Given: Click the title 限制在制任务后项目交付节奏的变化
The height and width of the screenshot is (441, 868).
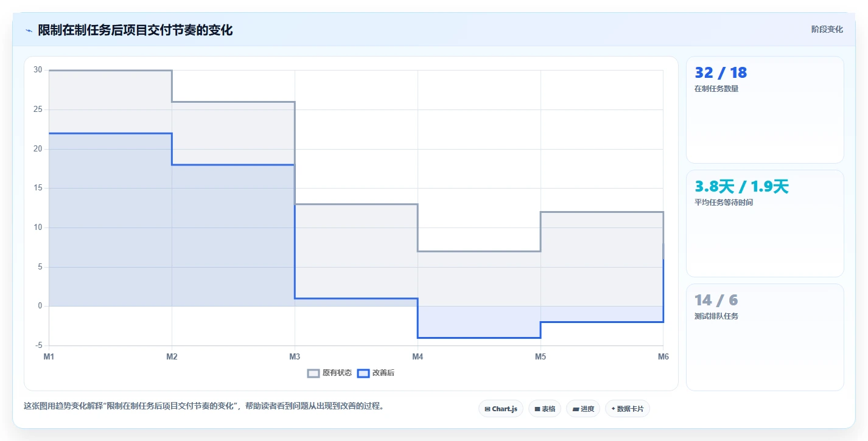Looking at the screenshot, I should [135, 30].
